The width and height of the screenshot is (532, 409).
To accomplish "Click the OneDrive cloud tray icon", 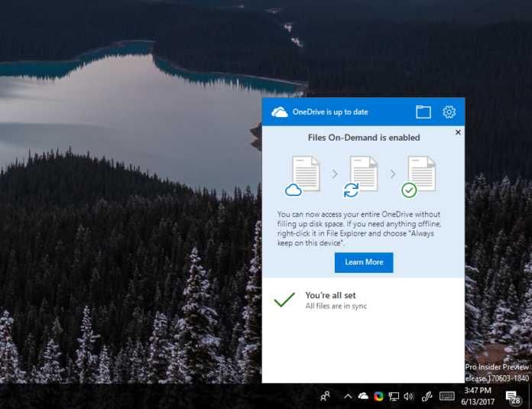I will (363, 396).
